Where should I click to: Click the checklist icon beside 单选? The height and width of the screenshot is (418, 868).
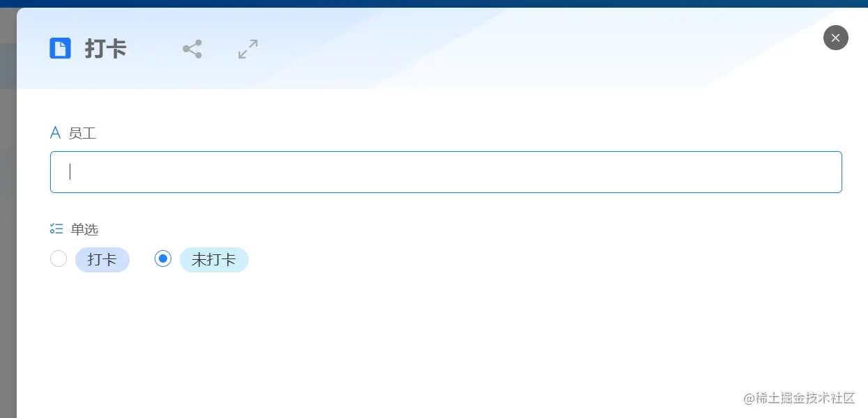point(56,229)
